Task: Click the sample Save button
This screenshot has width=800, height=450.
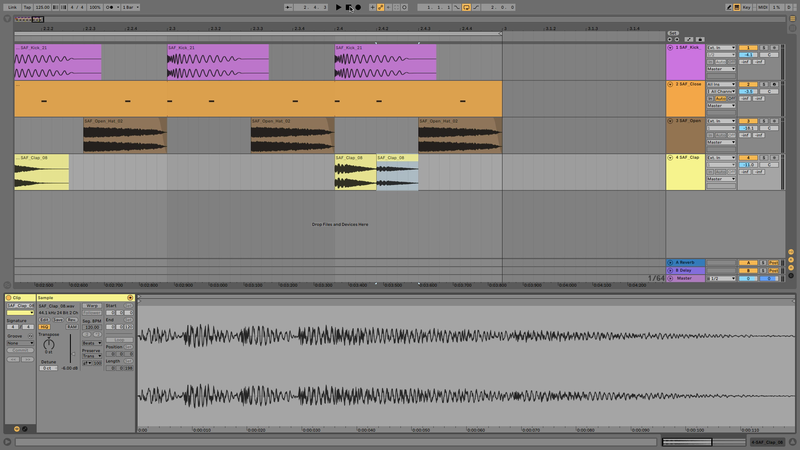Action: pos(58,320)
